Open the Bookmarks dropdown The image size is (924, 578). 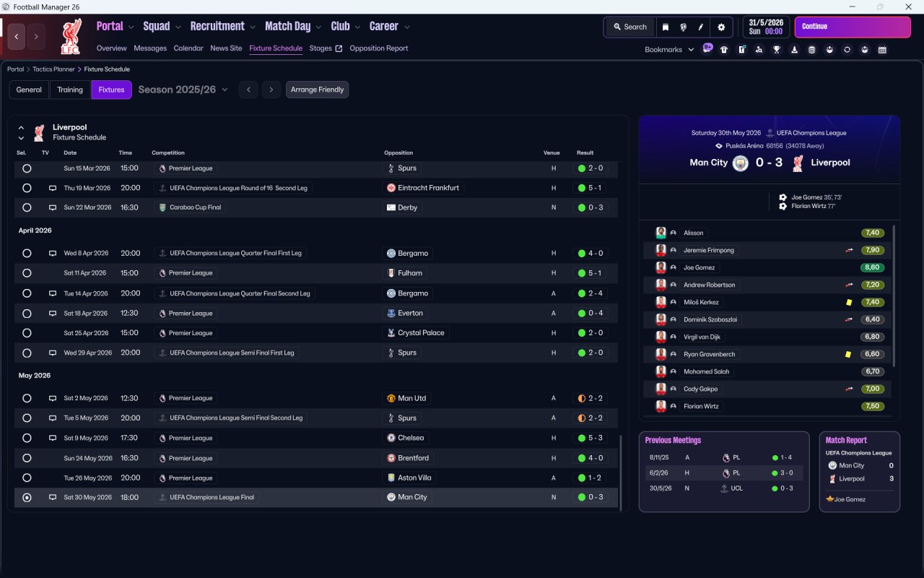pyautogui.click(x=669, y=50)
